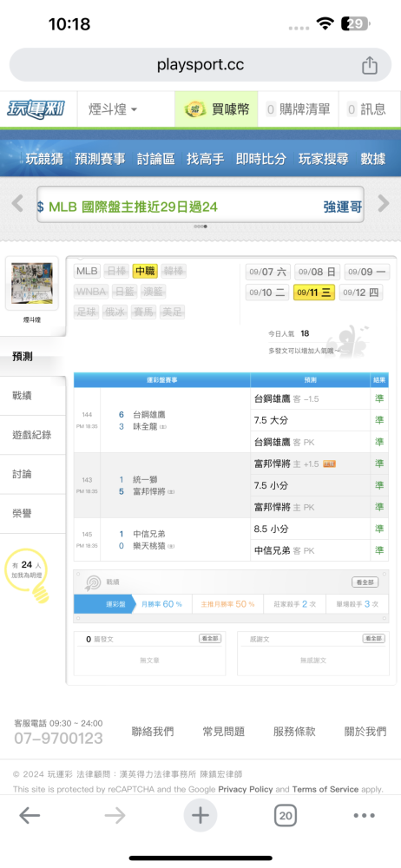This screenshot has height=868, width=401.
Task: Open 強運哥 link in banner
Action: coord(343,207)
